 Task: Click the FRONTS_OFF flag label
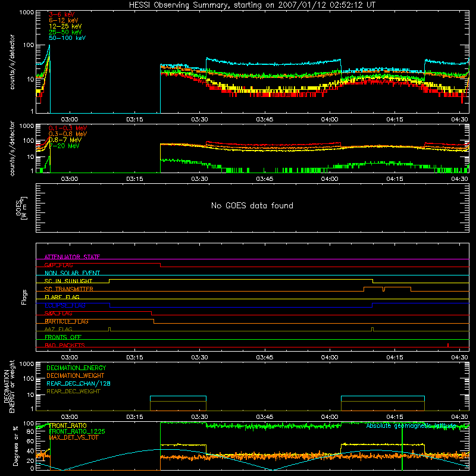[x=63, y=337]
